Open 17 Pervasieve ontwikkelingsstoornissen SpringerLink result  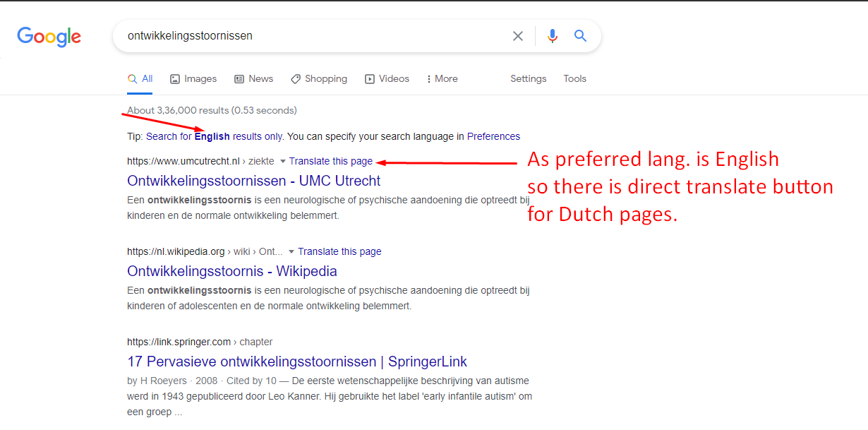pos(297,362)
